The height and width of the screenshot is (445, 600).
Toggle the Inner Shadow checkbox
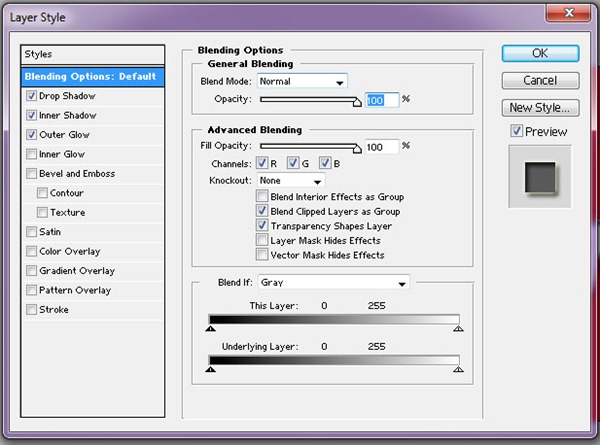31,115
